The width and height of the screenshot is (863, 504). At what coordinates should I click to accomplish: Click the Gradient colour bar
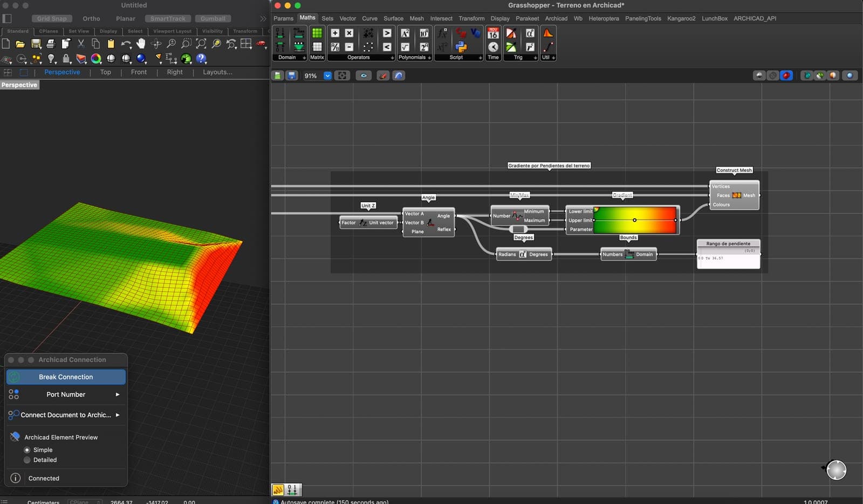635,220
